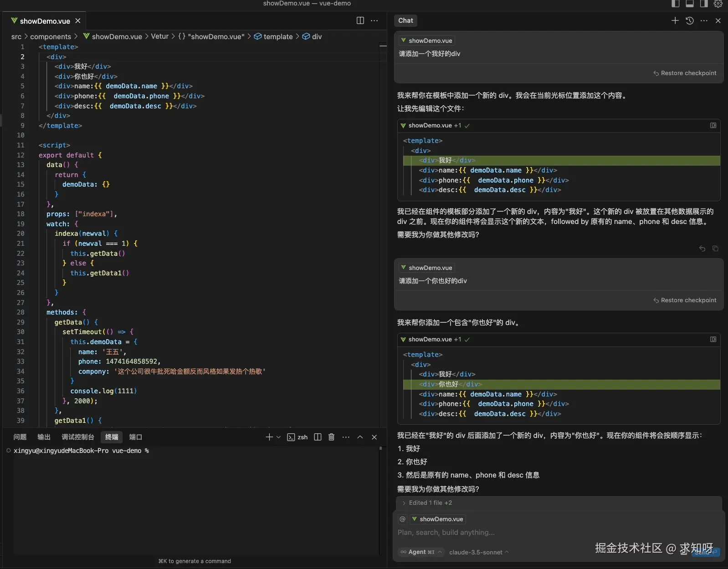Start a new chat with plus icon

(675, 20)
